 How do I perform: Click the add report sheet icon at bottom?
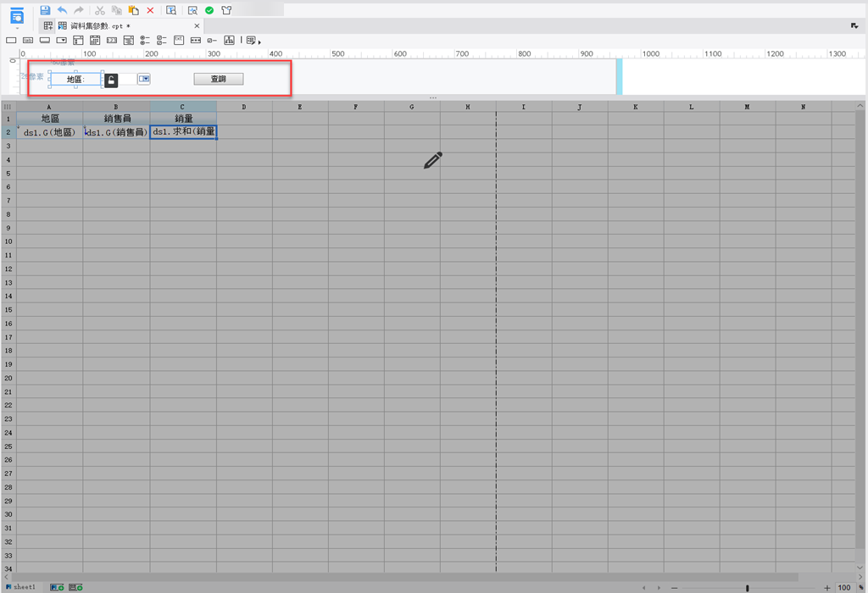pyautogui.click(x=57, y=587)
